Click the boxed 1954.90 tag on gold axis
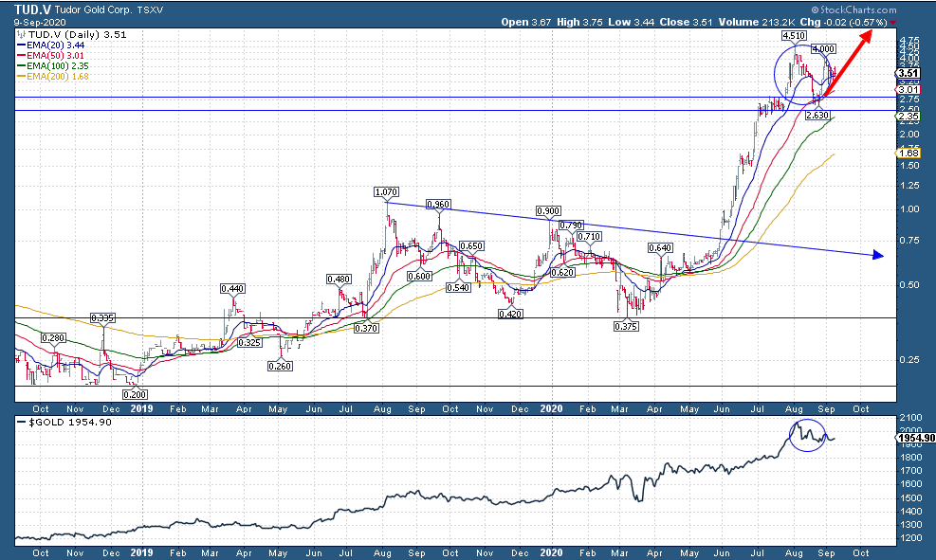The image size is (936, 560). click(x=916, y=439)
